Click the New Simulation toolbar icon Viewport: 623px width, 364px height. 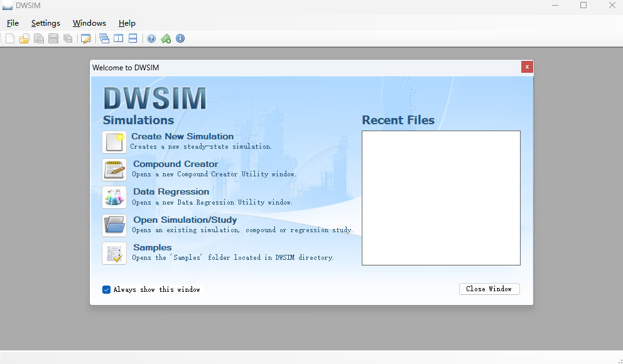pyautogui.click(x=10, y=39)
